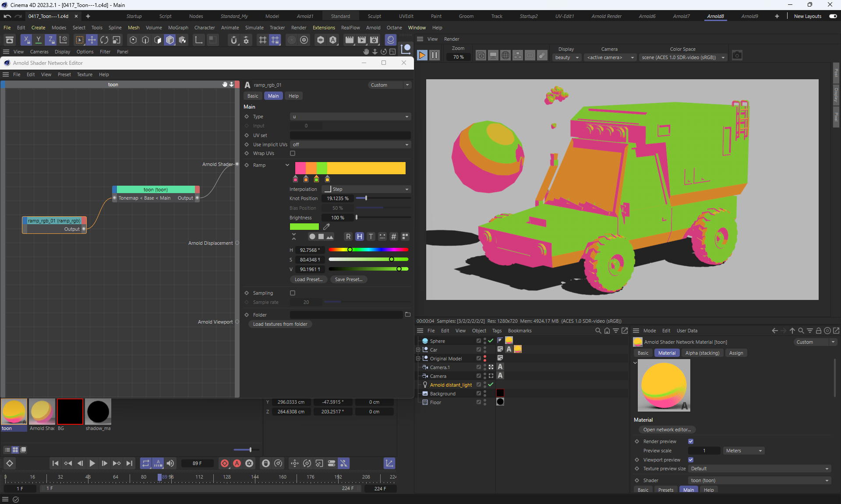Start the Arnold IPR render play button
841x504 pixels.
pos(422,55)
